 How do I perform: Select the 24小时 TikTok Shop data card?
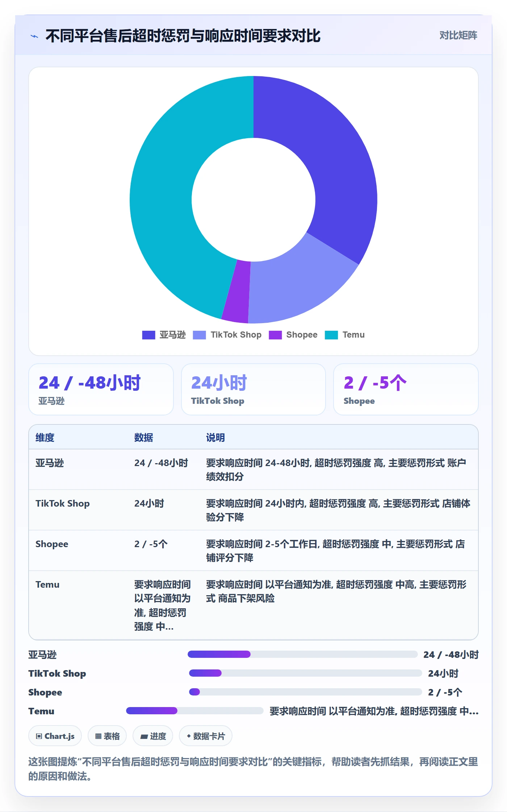point(253,389)
